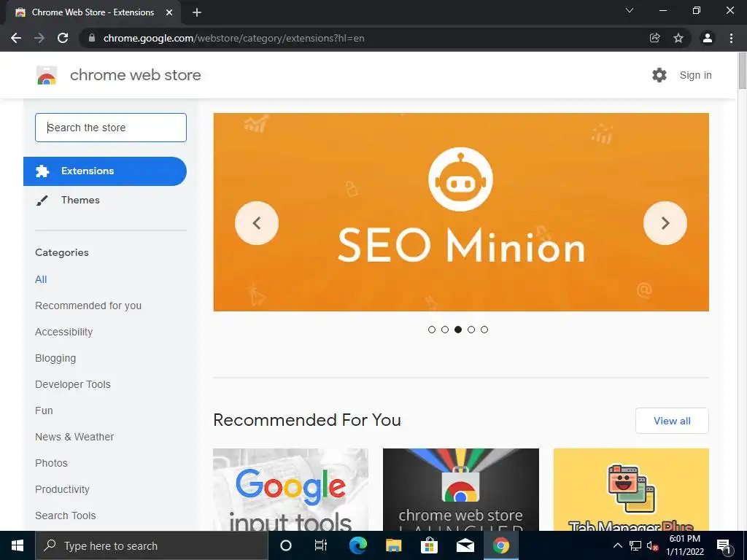Open File Explorer from taskbar
The image size is (747, 560).
pos(393,545)
